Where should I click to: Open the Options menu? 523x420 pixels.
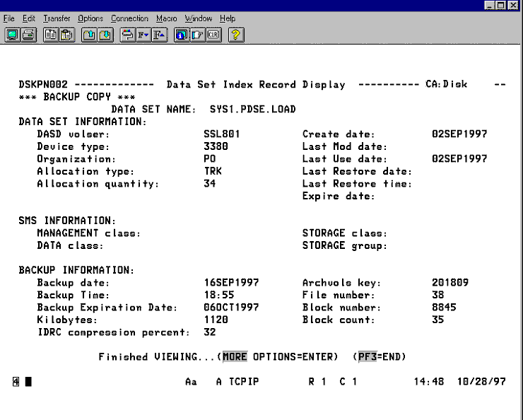pyautogui.click(x=90, y=18)
